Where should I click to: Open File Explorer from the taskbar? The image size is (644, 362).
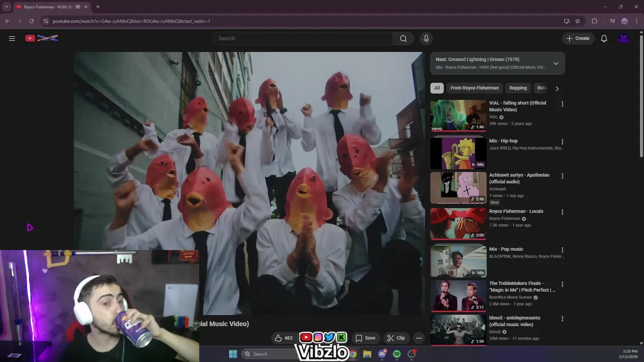pos(367,354)
